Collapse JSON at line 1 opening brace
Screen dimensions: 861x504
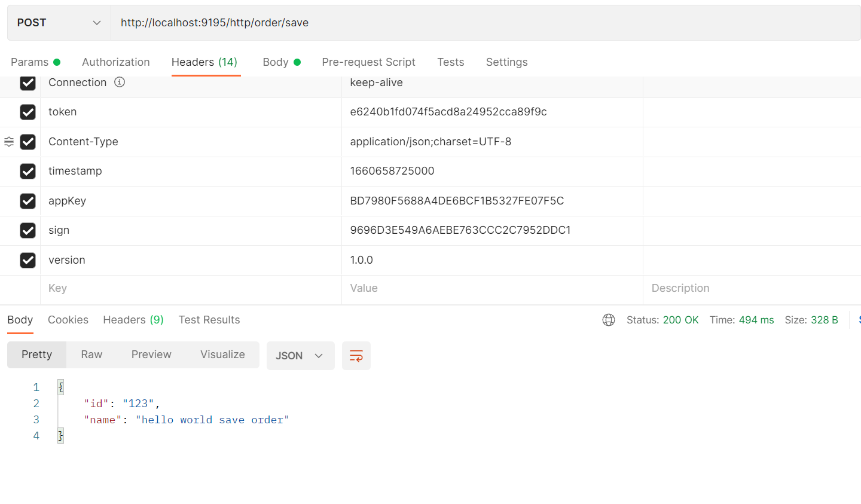click(x=60, y=387)
